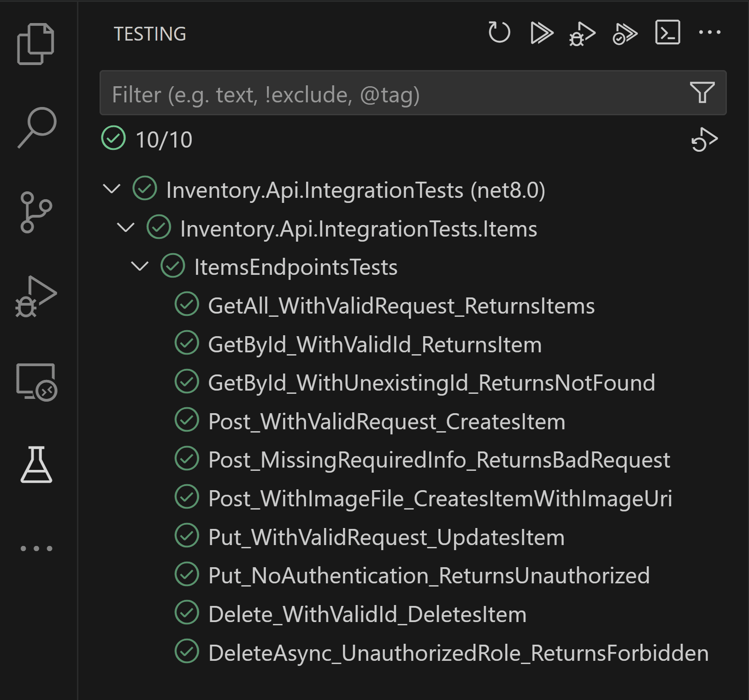
Task: Open additional views via the activity bar ellipsis
Action: 36,548
